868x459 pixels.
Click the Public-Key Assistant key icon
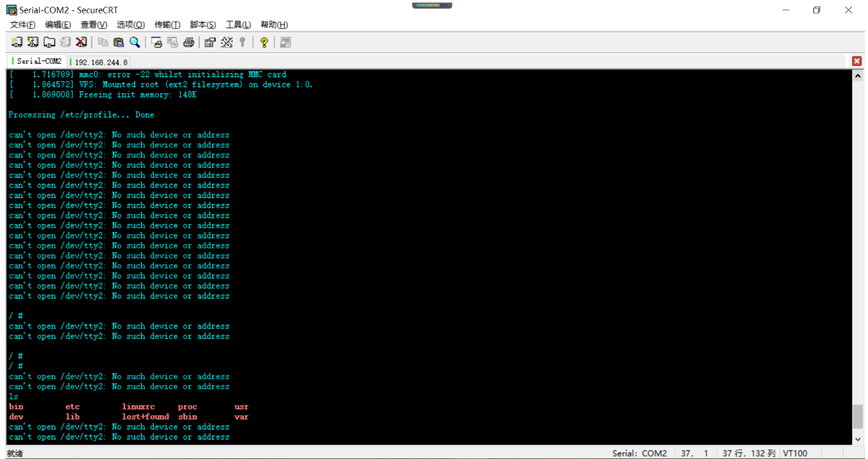[242, 42]
